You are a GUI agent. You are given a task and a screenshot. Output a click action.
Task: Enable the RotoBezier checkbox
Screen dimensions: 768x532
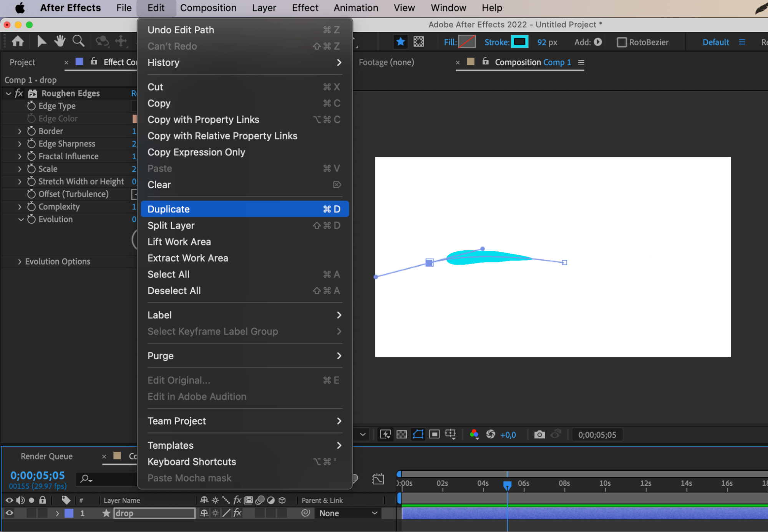[621, 42]
